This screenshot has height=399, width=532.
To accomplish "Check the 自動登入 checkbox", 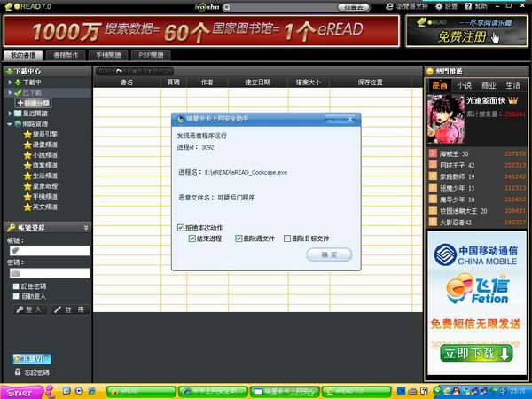I will click(x=16, y=296).
